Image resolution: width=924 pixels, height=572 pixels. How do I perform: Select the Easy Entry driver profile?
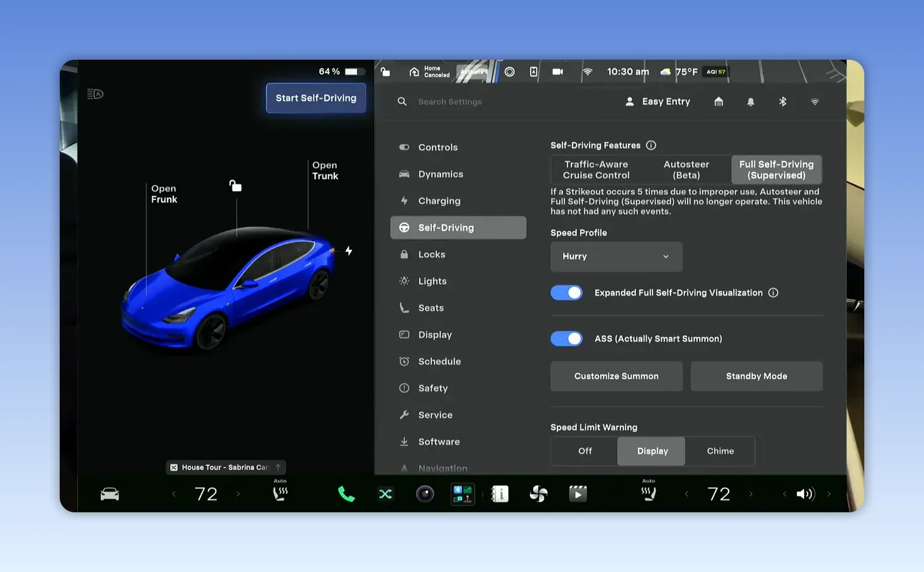click(x=657, y=101)
